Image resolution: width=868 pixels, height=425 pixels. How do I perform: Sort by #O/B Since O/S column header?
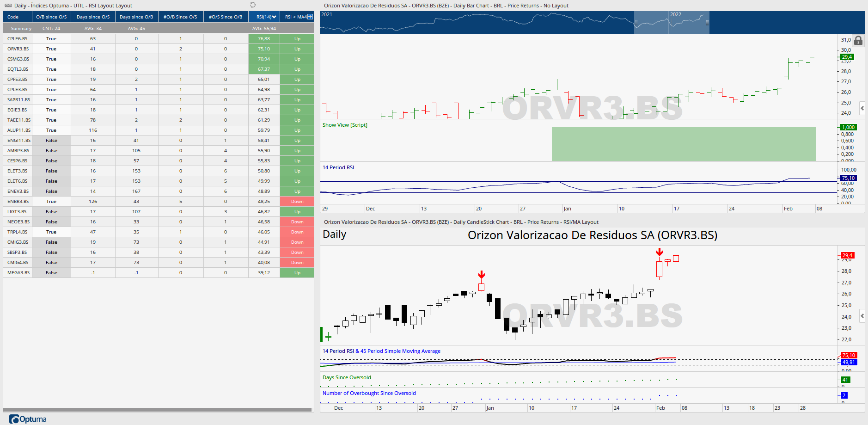180,17
